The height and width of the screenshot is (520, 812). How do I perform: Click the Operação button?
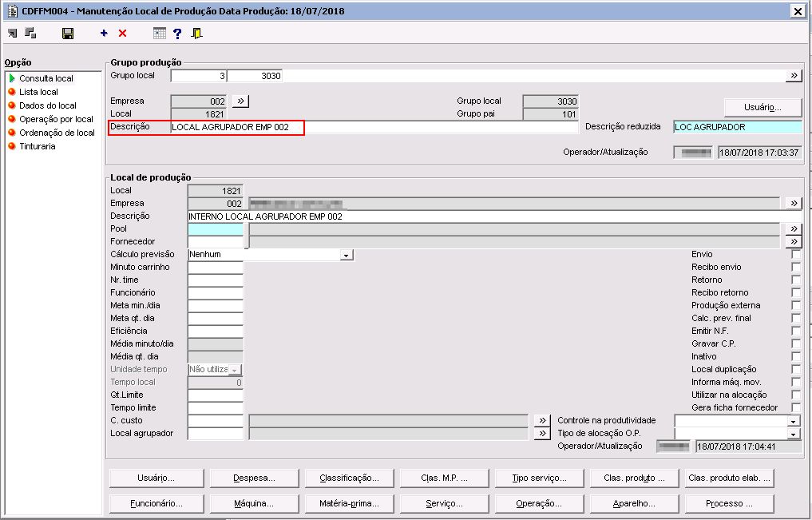539,503
